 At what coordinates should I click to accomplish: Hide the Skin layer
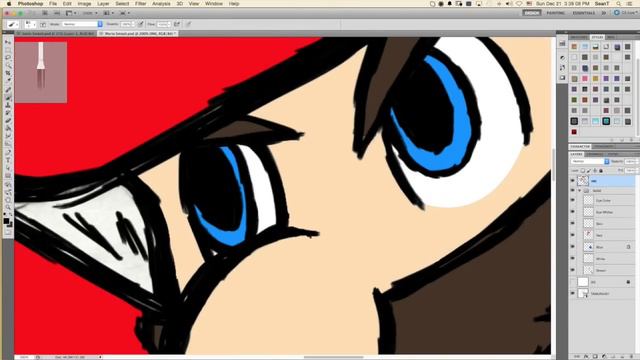pyautogui.click(x=572, y=223)
